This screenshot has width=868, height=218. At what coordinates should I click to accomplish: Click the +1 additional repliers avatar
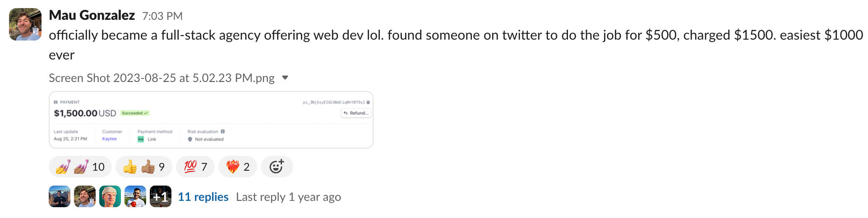point(161,196)
